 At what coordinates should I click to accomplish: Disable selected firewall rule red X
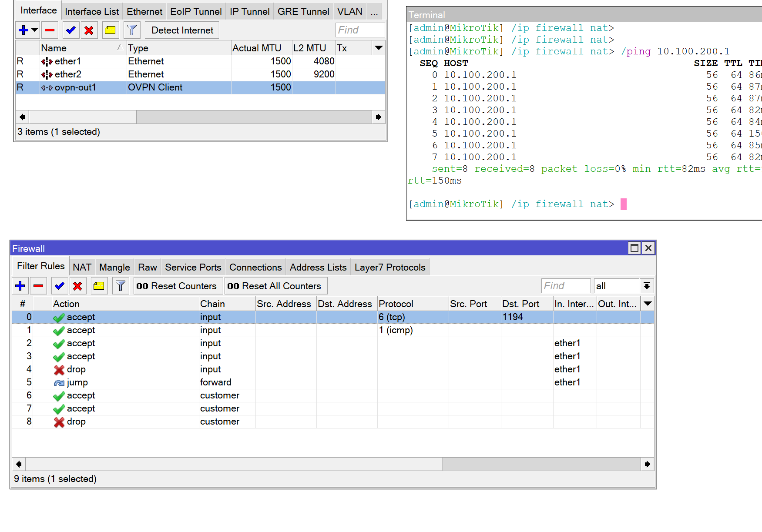tap(77, 286)
